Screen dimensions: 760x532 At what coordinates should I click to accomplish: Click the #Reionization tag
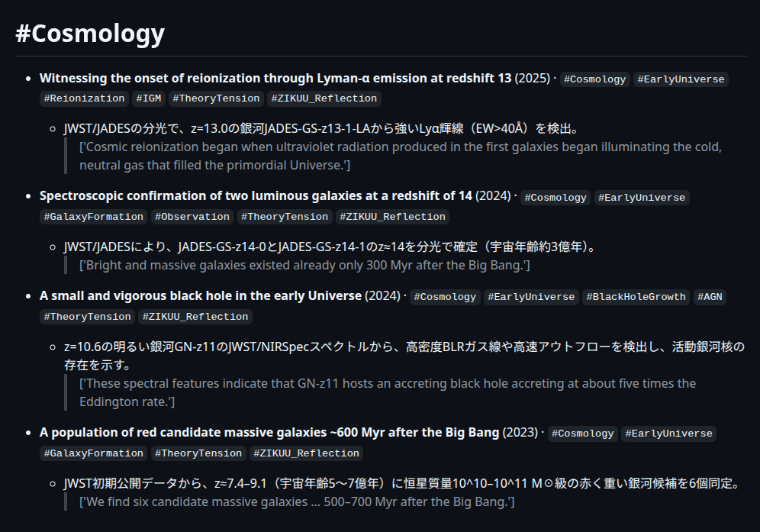pos(84,98)
